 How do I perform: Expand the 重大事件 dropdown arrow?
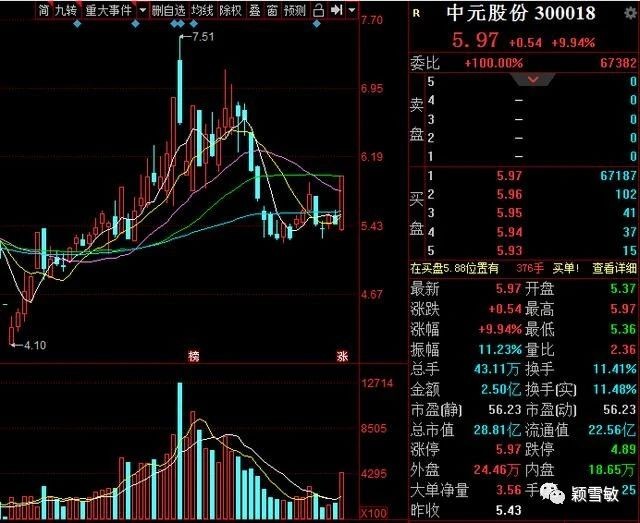tap(142, 10)
